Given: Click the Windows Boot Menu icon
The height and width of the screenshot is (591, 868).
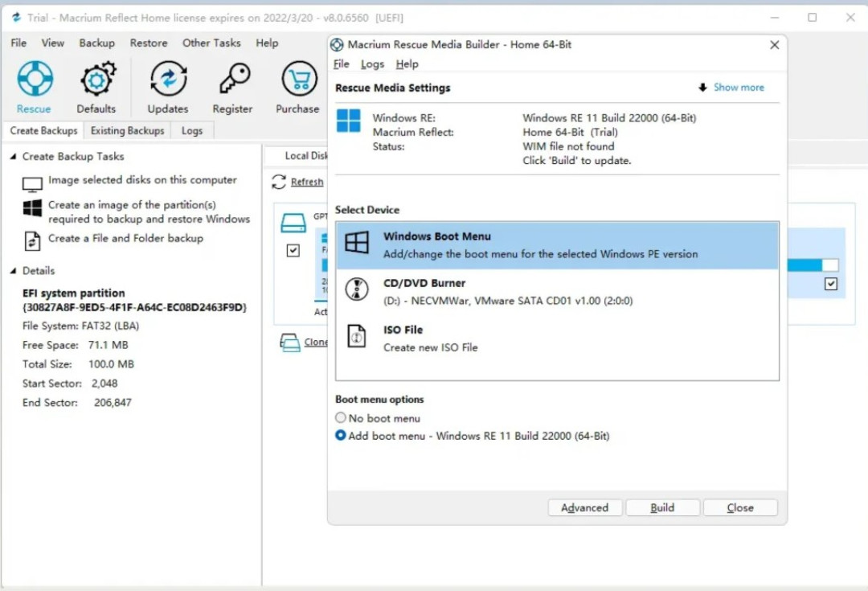Looking at the screenshot, I should click(357, 242).
